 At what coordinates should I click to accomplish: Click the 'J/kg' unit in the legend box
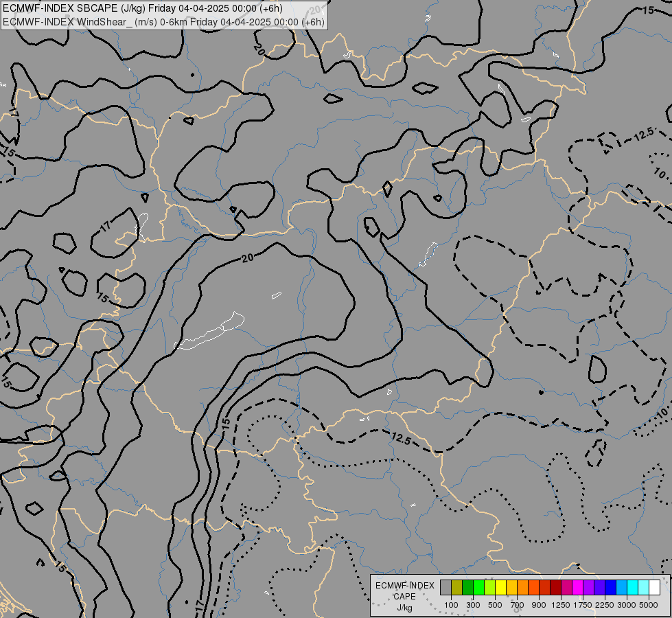pyautogui.click(x=404, y=608)
